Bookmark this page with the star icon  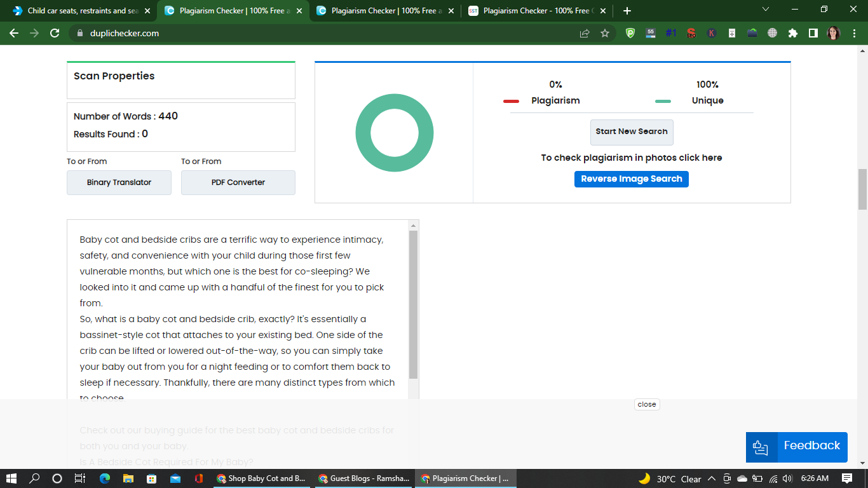click(x=605, y=33)
